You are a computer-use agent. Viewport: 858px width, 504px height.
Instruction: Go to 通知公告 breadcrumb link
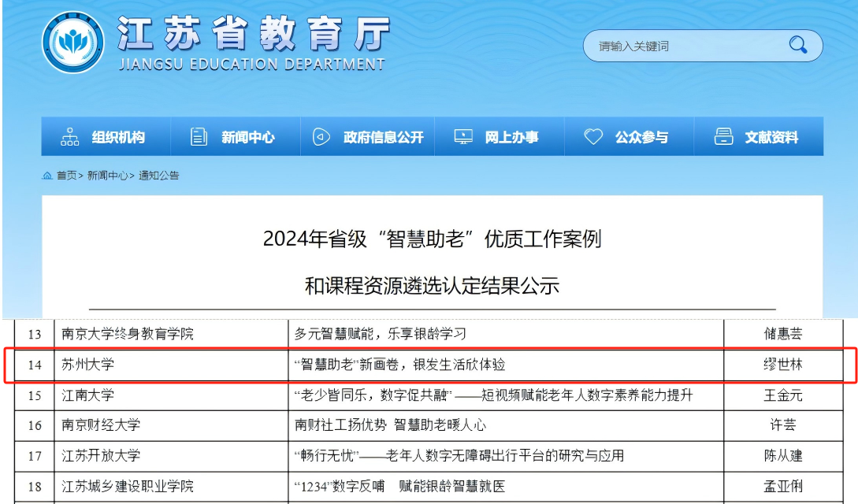coord(158,176)
